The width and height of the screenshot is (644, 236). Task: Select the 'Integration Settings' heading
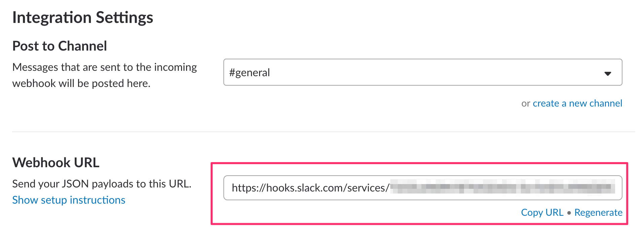click(x=83, y=18)
